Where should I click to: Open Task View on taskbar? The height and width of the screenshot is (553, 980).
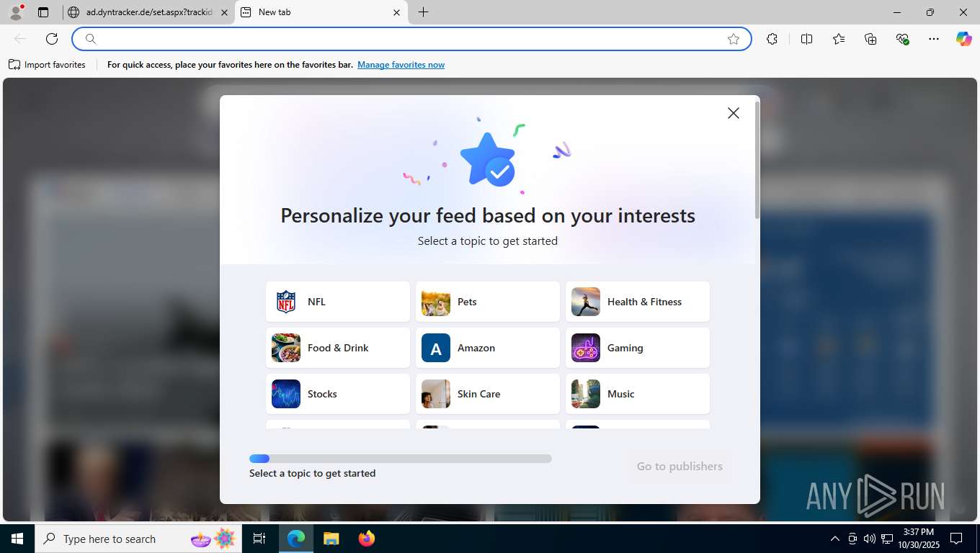[x=259, y=539]
